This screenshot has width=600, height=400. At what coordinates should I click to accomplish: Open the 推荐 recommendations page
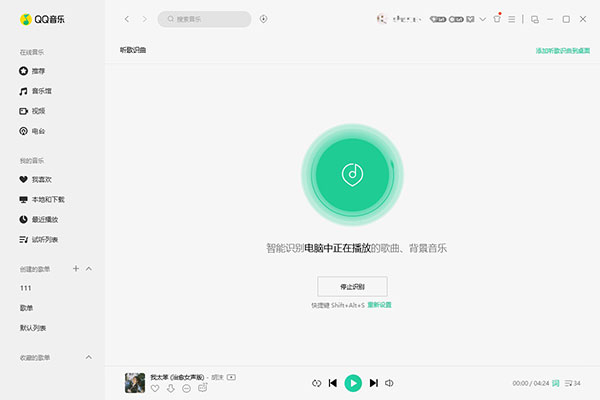(38, 71)
